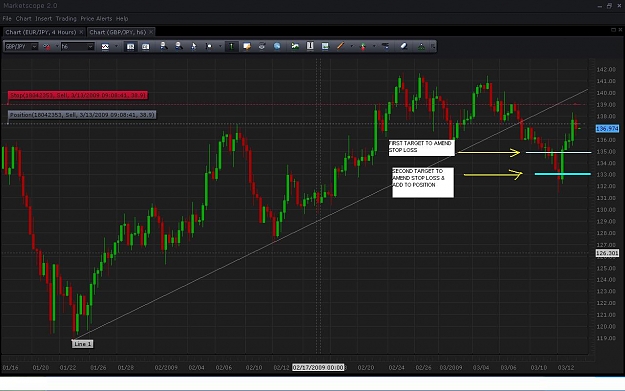Open the Price Alerts menu
The width and height of the screenshot is (625, 391).
[x=96, y=19]
